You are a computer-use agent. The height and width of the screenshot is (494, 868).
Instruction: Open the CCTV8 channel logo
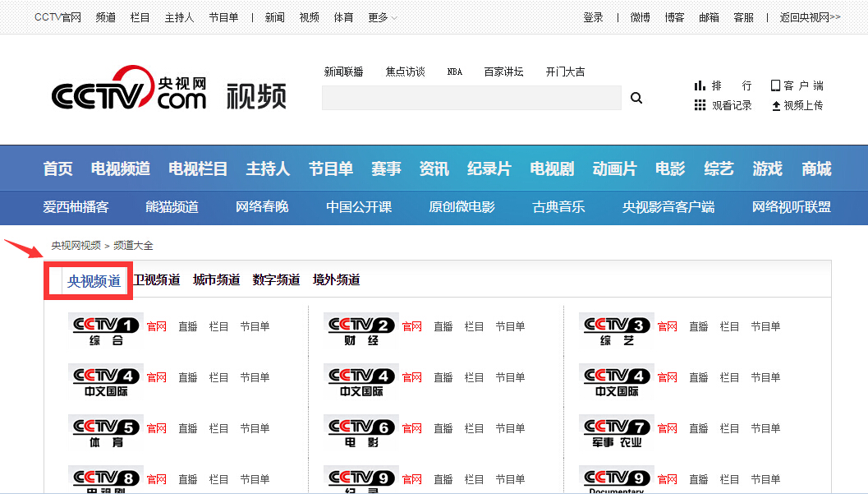coord(105,479)
